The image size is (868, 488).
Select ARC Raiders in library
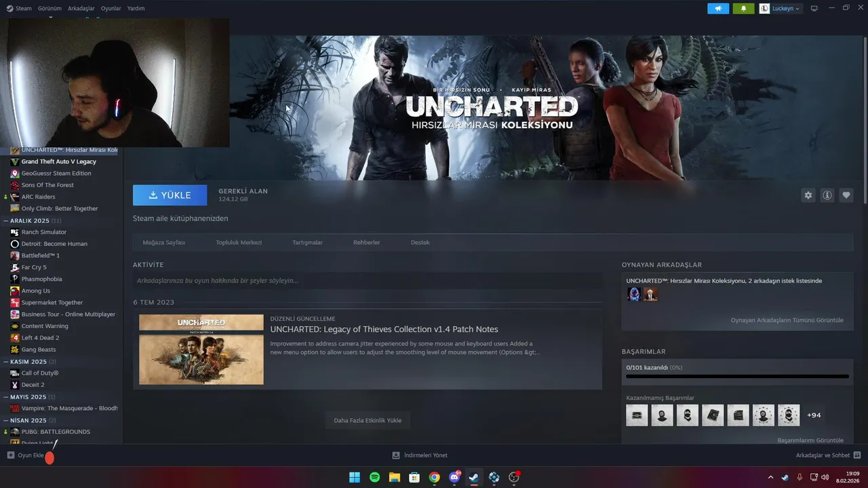pyautogui.click(x=38, y=197)
